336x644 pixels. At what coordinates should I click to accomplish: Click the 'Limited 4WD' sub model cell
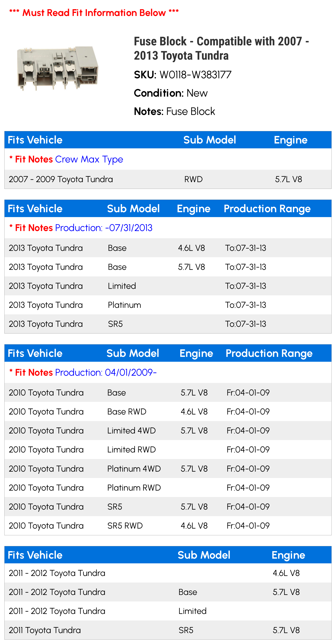click(x=132, y=431)
